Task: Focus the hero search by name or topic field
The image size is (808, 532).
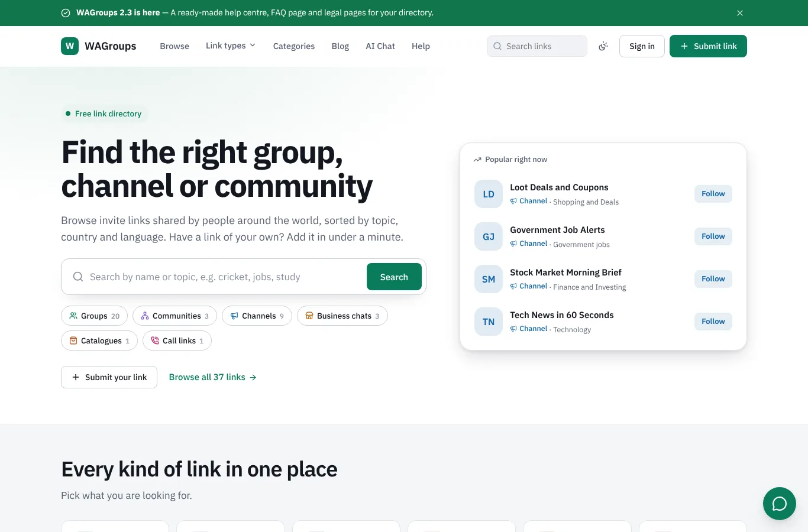Action: click(x=225, y=277)
